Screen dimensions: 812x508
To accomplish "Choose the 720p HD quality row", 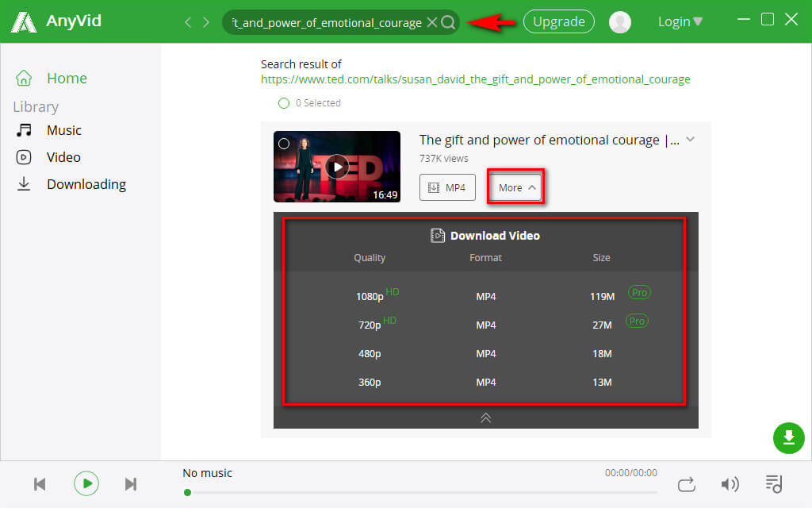I will (x=486, y=325).
